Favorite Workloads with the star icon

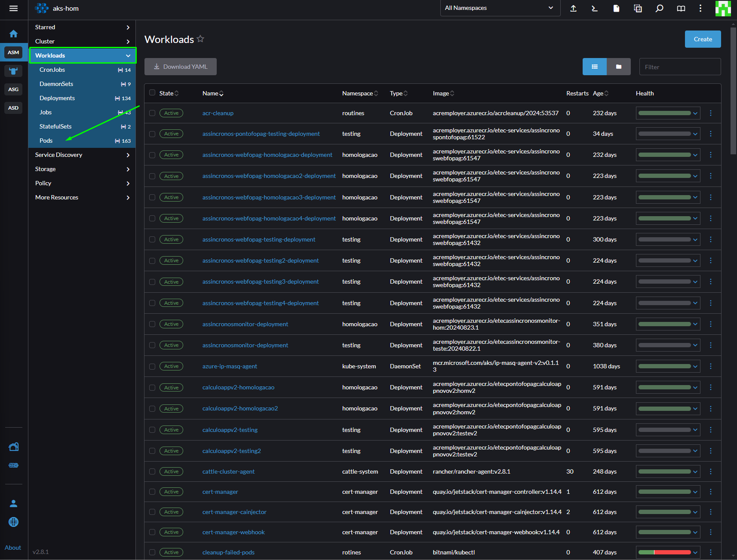coord(200,39)
